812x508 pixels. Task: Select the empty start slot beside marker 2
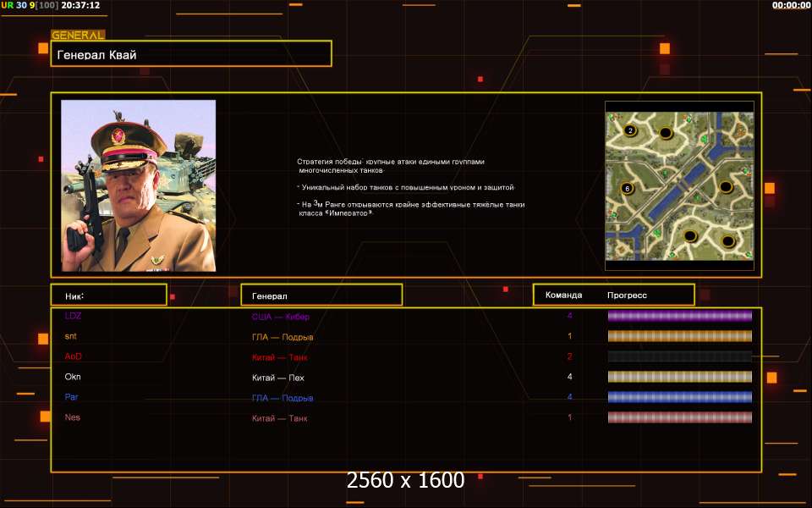[666, 134]
